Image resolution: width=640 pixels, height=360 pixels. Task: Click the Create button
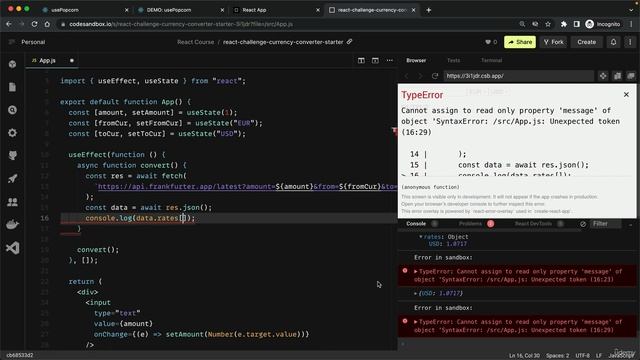click(x=587, y=42)
